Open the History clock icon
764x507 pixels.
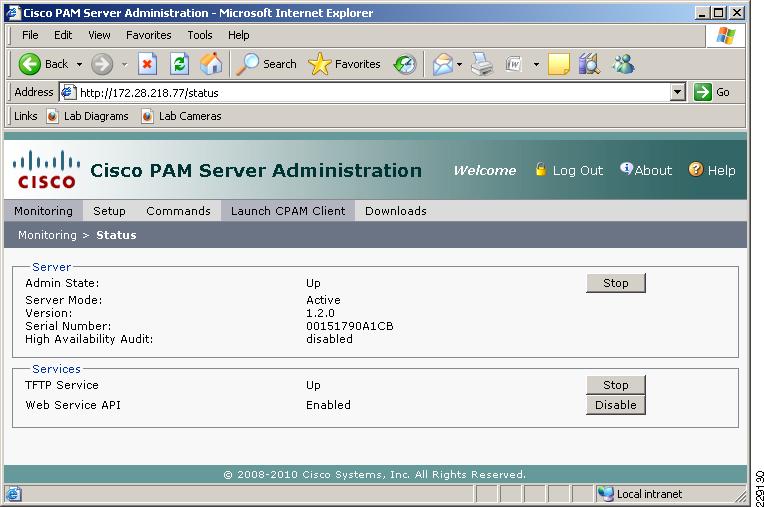tap(405, 64)
